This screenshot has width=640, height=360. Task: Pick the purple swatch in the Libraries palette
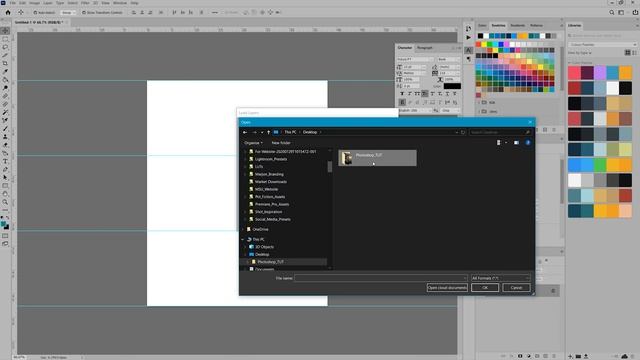tap(600, 73)
